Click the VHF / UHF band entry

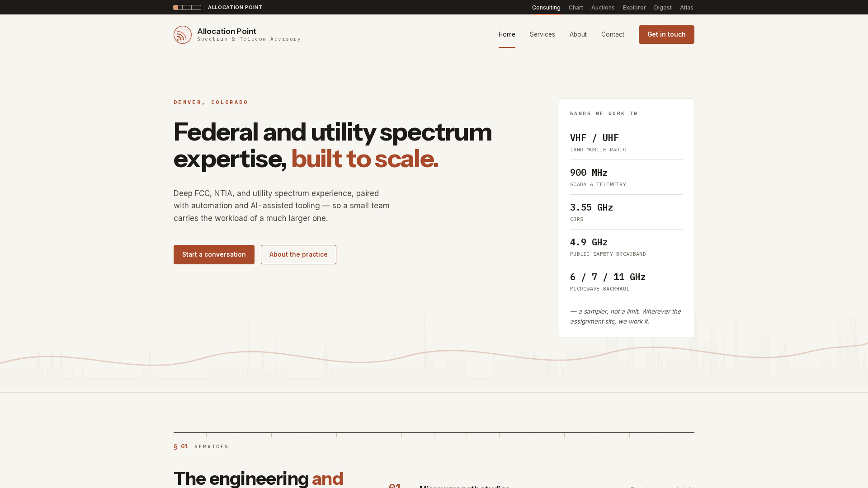coord(627,143)
